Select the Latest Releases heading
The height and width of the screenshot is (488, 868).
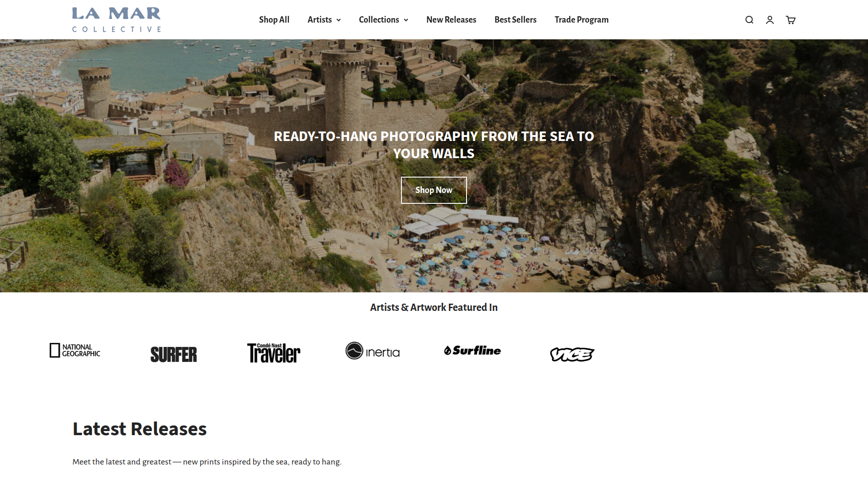[140, 429]
